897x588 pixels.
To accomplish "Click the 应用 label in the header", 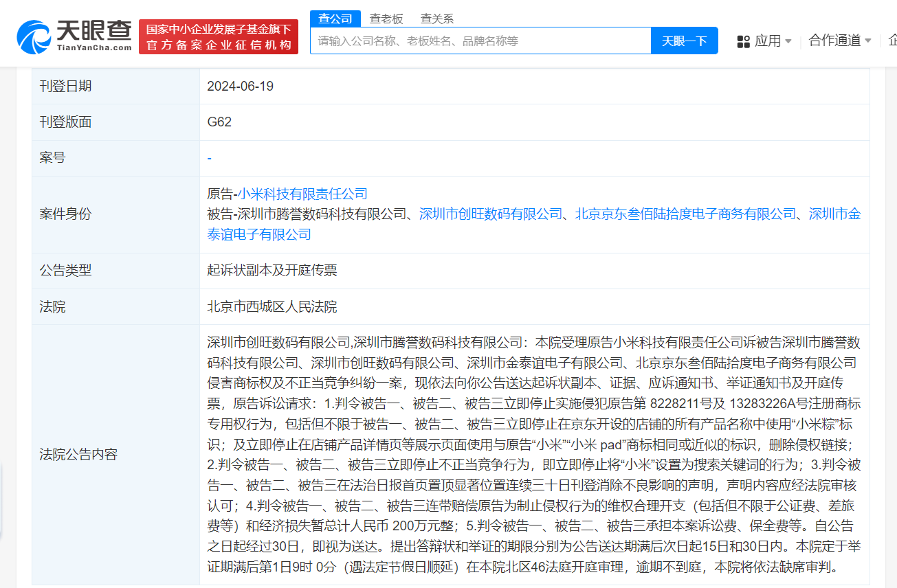I will point(768,41).
